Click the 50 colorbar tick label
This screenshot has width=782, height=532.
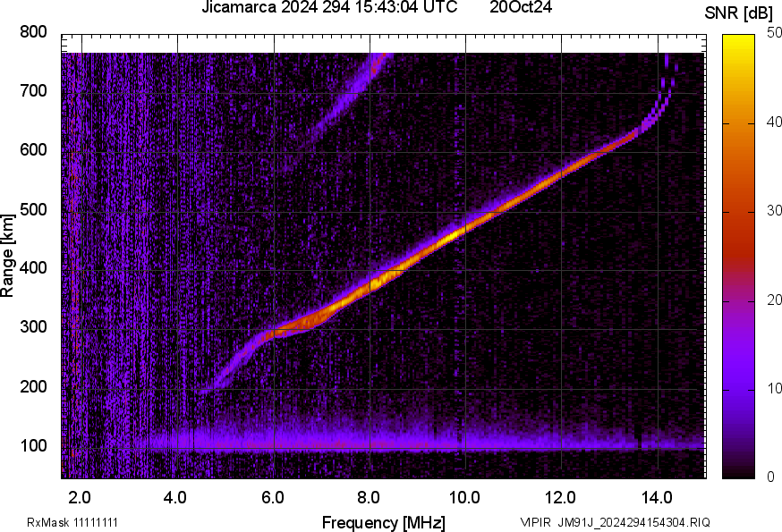click(x=774, y=33)
